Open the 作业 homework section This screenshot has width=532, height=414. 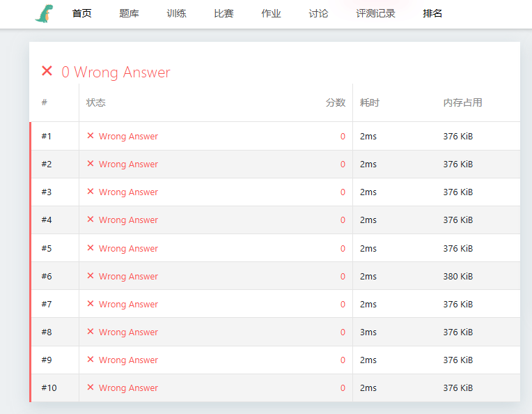pos(271,13)
